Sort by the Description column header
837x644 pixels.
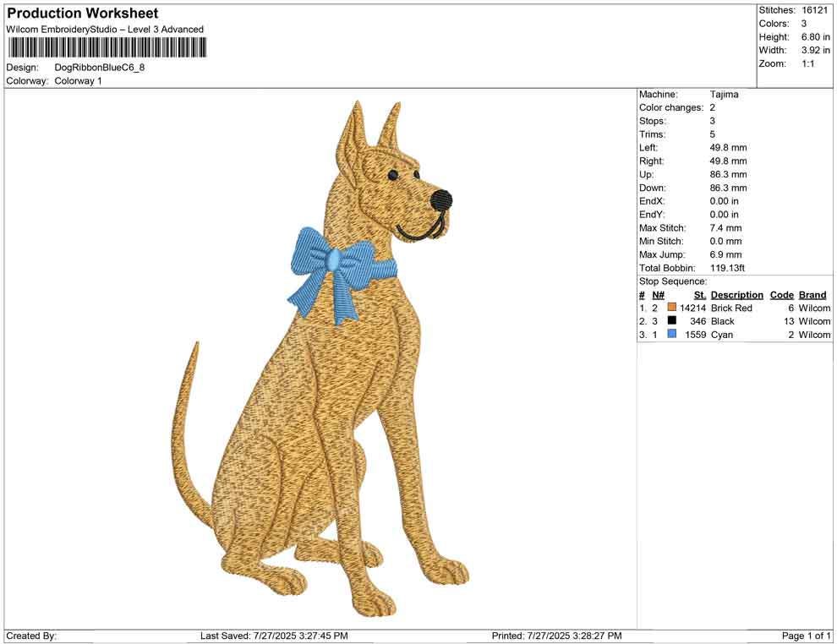736,294
